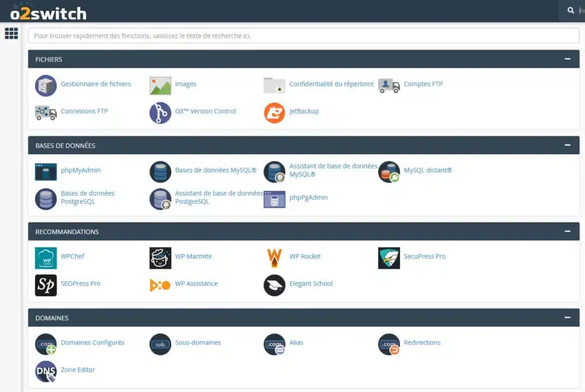Click the Bases de données PostgreSQL link
The width and height of the screenshot is (585, 392).
point(87,197)
